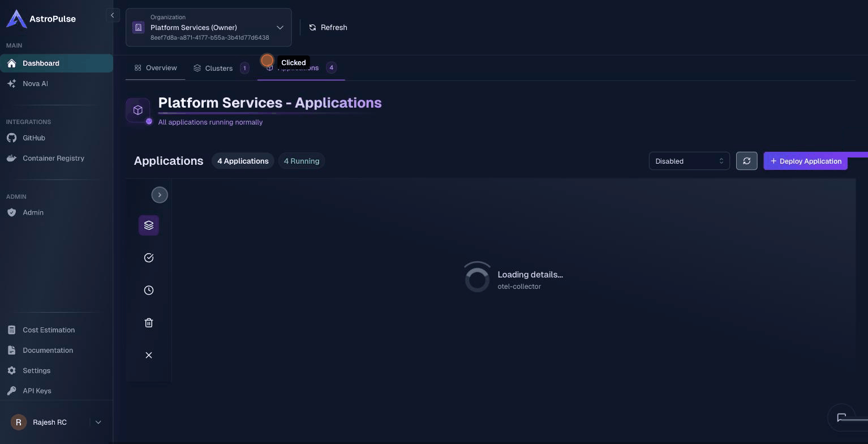The image size is (868, 444).
Task: Select the clock history icon in details rail
Action: point(149,290)
